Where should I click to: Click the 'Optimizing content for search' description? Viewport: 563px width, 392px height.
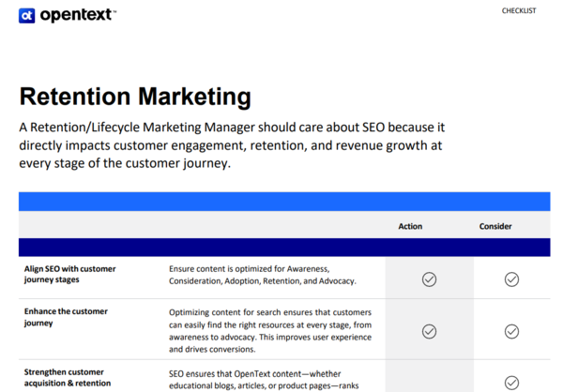pyautogui.click(x=270, y=330)
